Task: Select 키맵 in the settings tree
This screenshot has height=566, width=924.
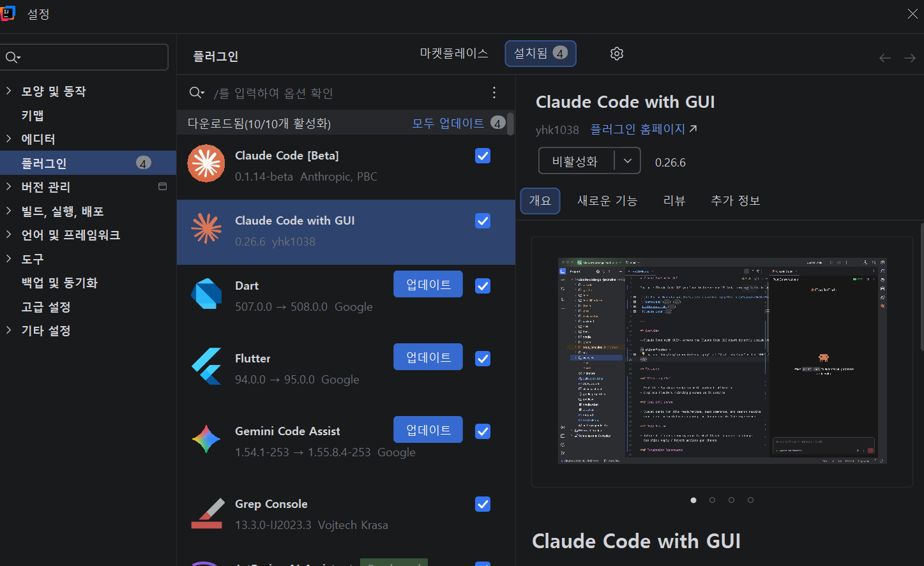Action: (x=33, y=115)
